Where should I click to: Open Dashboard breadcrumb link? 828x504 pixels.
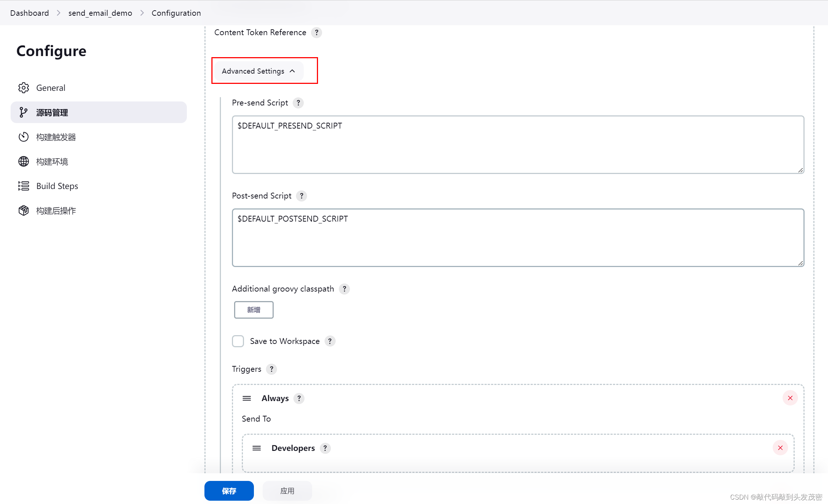tap(29, 13)
